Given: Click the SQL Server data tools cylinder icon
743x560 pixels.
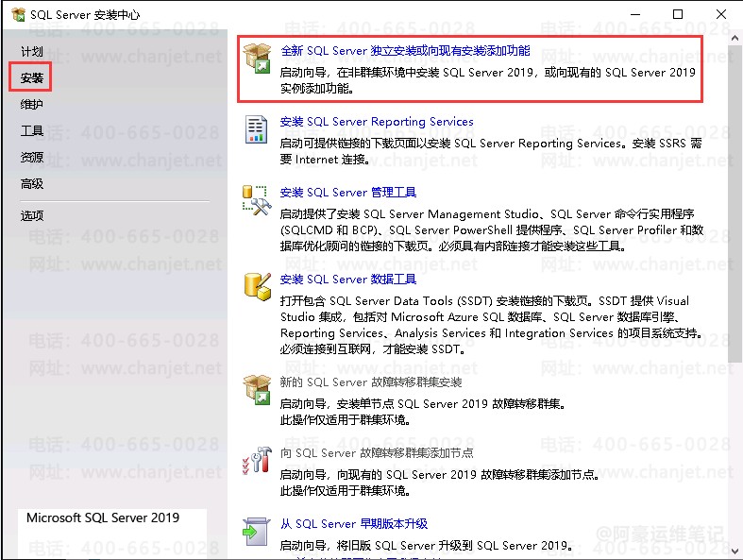Looking at the screenshot, I should 257,287.
